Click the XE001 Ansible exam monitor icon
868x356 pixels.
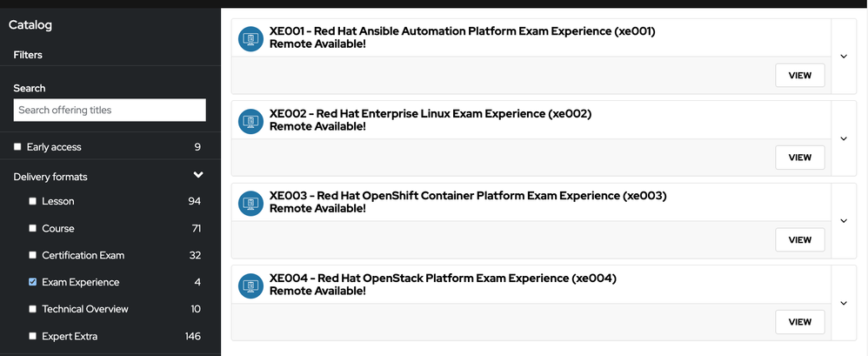[251, 39]
